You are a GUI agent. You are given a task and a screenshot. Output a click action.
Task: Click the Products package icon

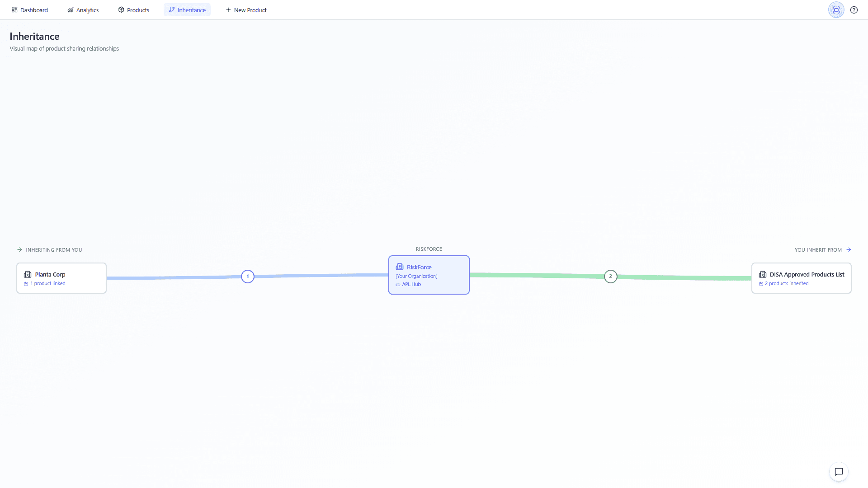point(121,9)
